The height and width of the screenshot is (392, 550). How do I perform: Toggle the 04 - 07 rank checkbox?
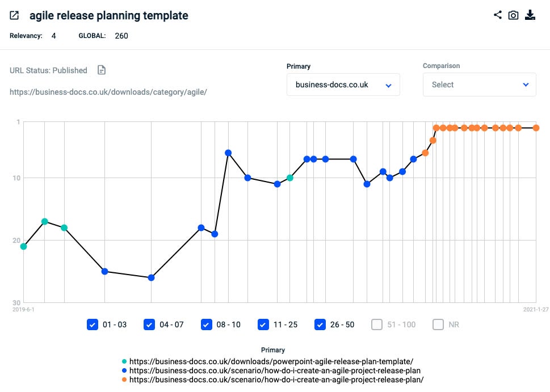click(x=150, y=324)
